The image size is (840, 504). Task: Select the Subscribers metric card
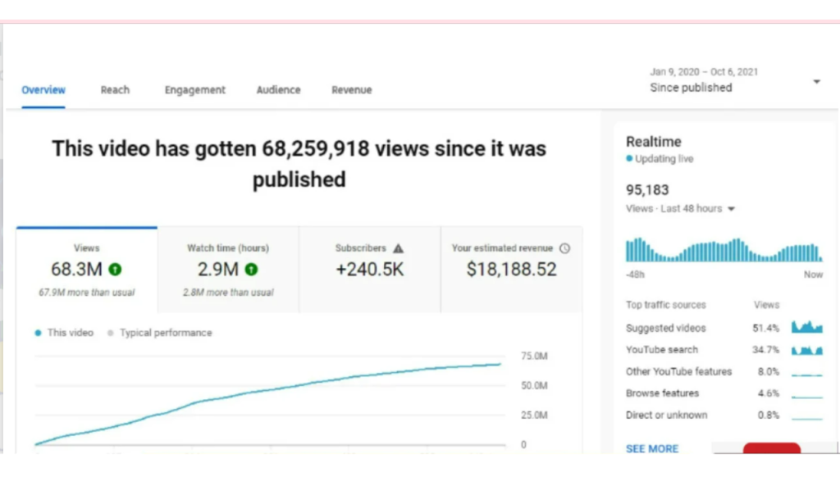click(370, 270)
